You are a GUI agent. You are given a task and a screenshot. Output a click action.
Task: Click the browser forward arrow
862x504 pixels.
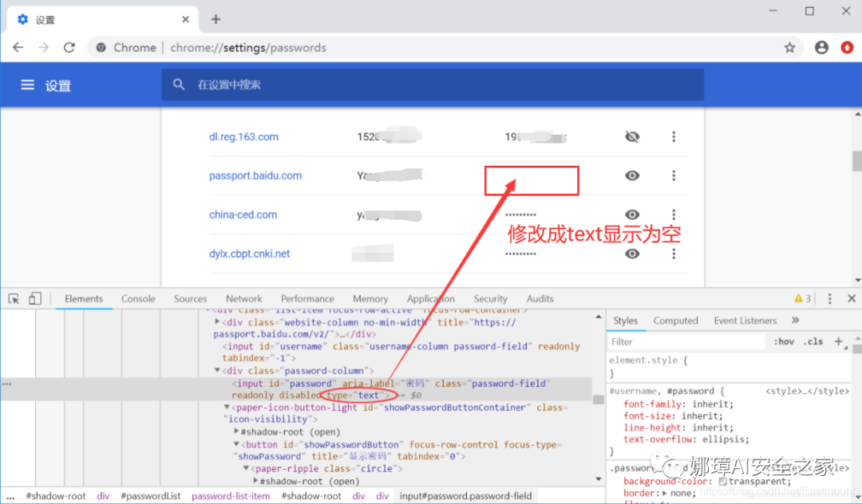click(43, 48)
